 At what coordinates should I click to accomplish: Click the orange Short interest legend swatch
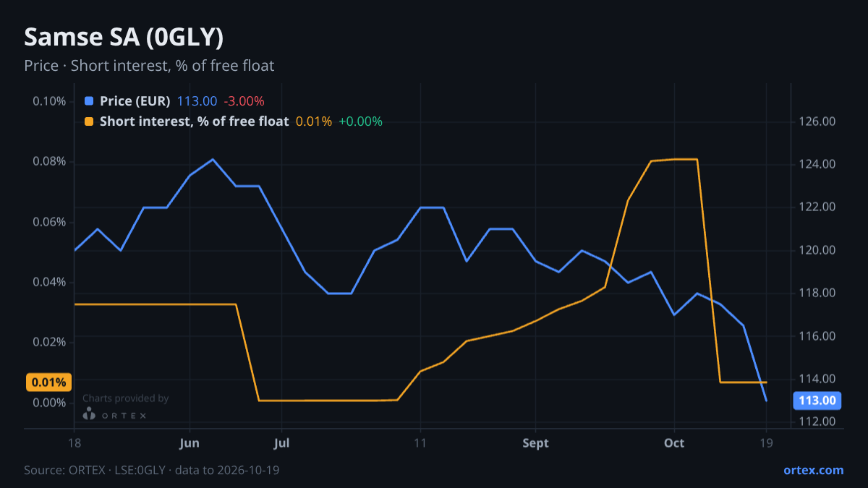coord(89,121)
